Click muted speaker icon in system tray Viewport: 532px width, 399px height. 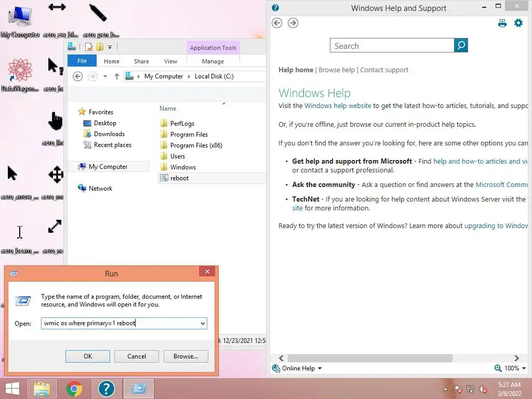483,389
